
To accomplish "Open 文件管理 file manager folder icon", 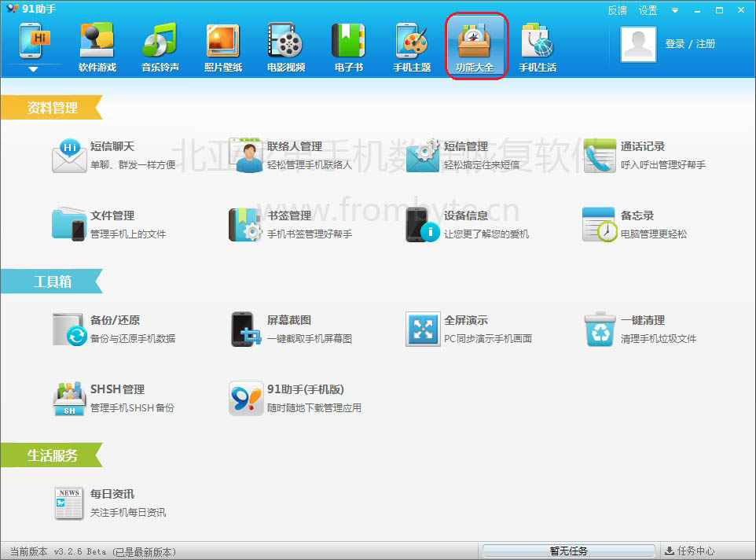I will pyautogui.click(x=68, y=224).
